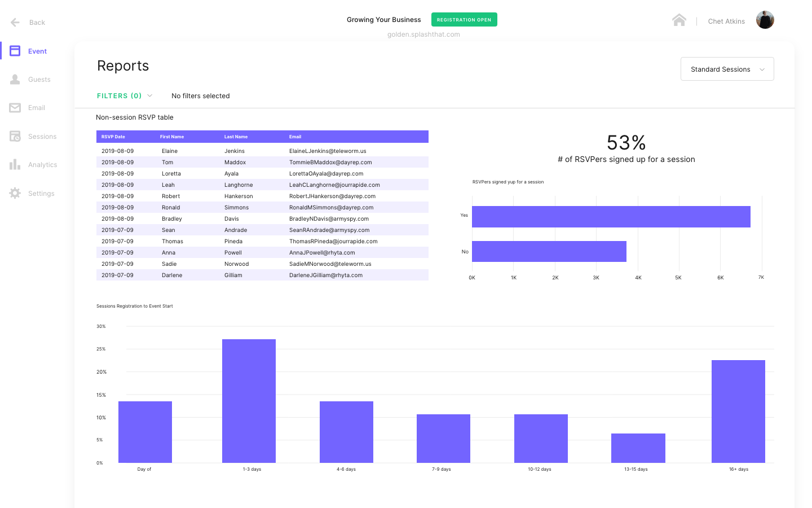Select the 'Yes' bar in RSVPers chart
Screen dimensions: 812x508
click(x=611, y=217)
